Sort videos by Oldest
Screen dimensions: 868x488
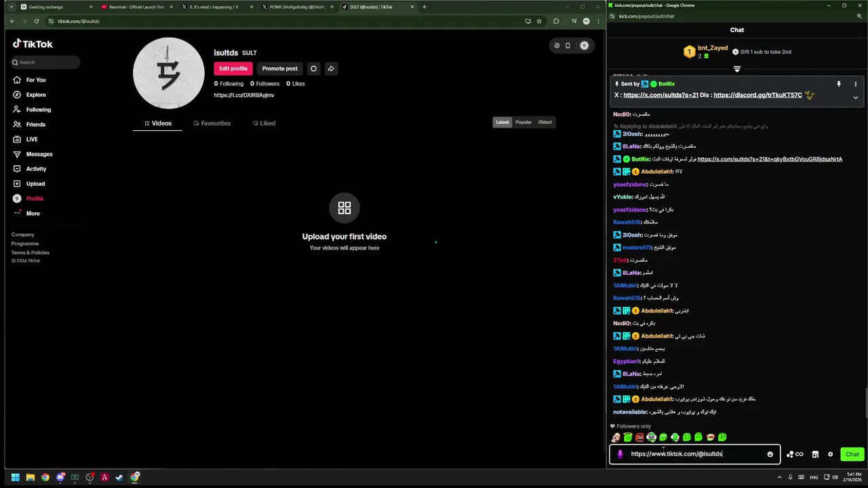click(x=545, y=122)
